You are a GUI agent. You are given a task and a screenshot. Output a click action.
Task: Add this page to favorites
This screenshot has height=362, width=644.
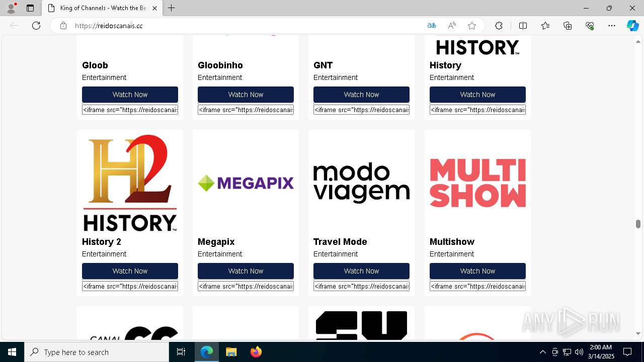[x=472, y=26]
